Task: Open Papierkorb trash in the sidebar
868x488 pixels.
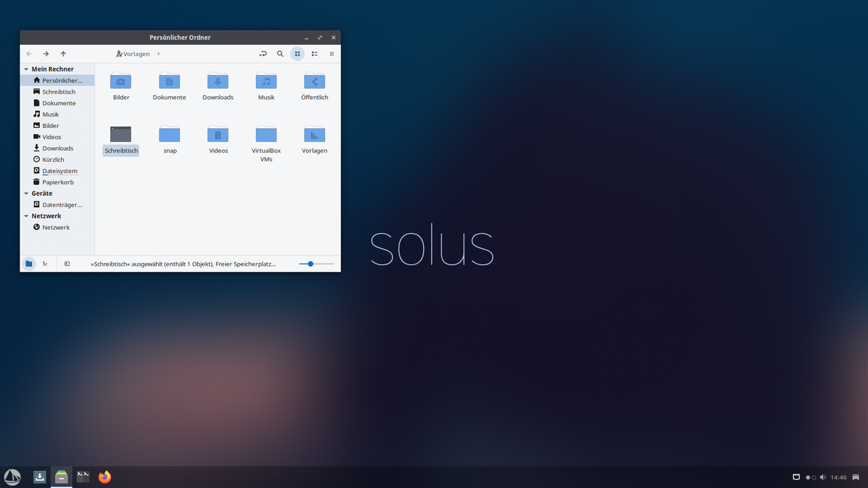Action: click(58, 182)
